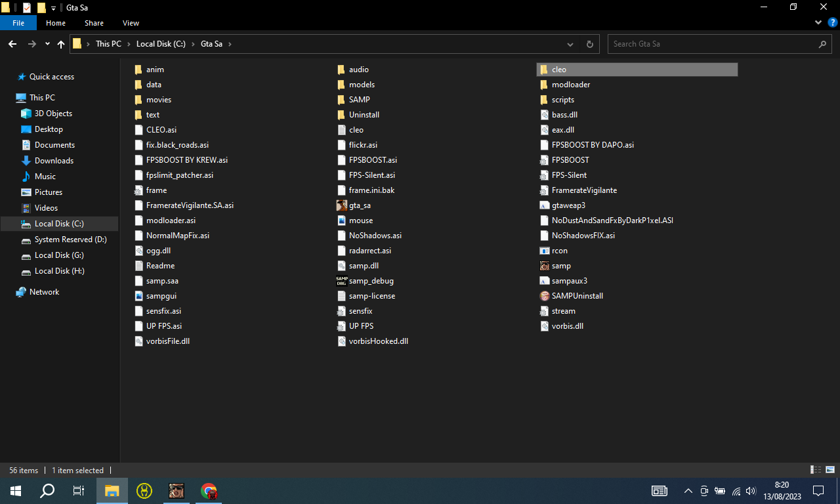Select the sampaux3 font file icon

(x=544, y=281)
